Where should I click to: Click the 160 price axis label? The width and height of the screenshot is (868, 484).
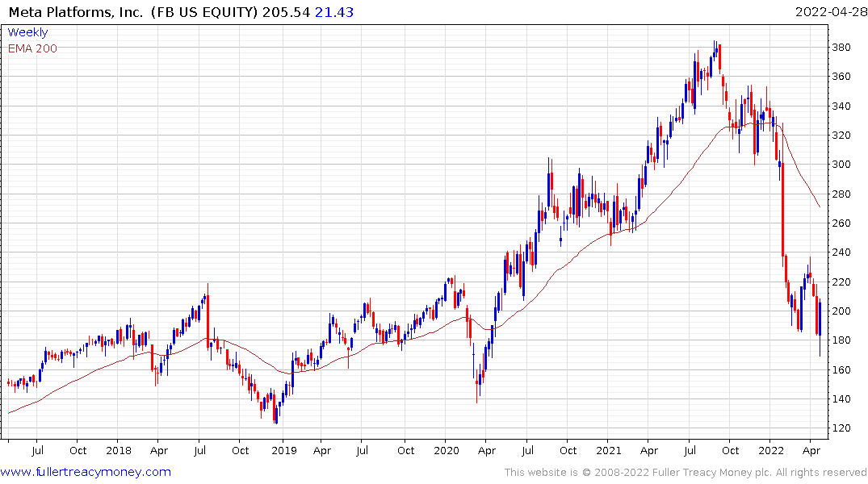[841, 369]
